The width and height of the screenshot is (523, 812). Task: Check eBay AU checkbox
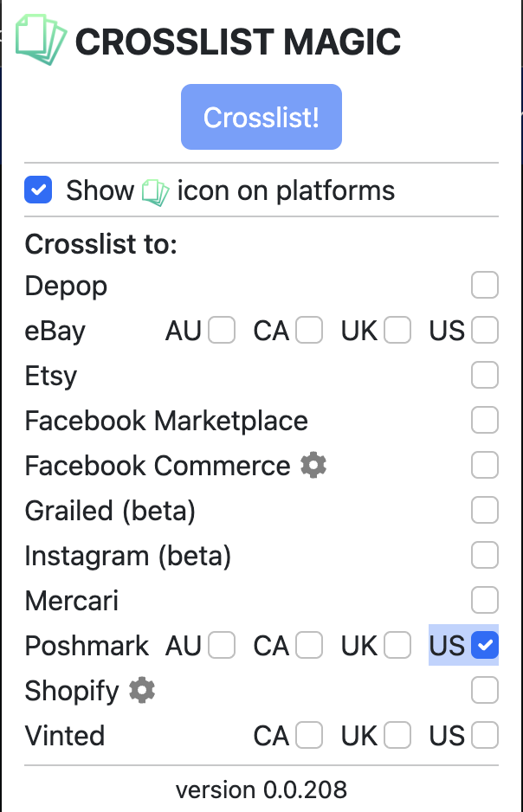click(x=222, y=331)
